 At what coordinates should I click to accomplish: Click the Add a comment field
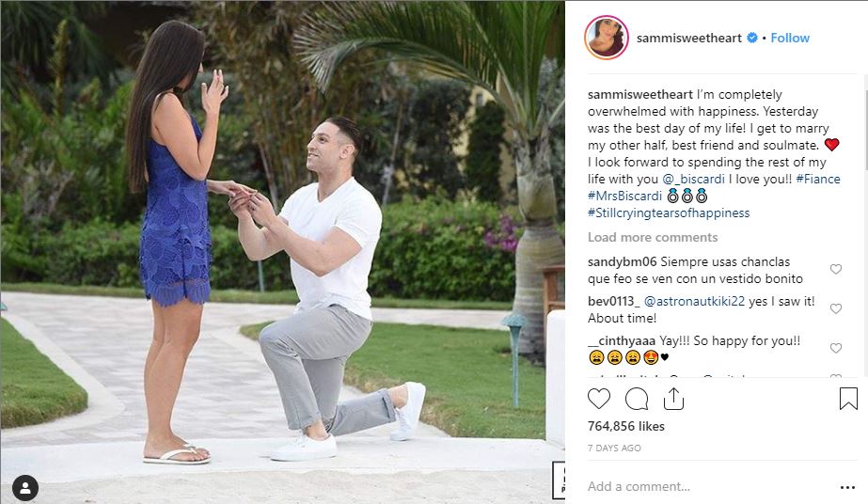click(708, 487)
